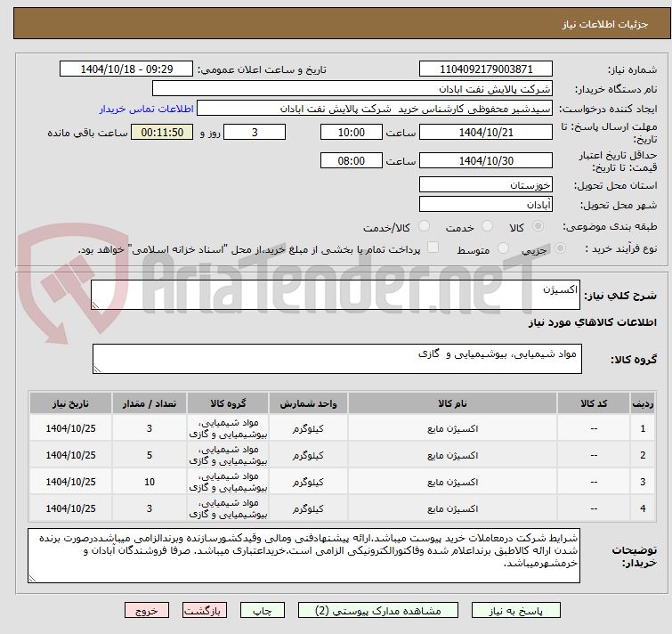Select the جزیی purchase type radio
This screenshot has height=634, width=672.
click(x=560, y=248)
